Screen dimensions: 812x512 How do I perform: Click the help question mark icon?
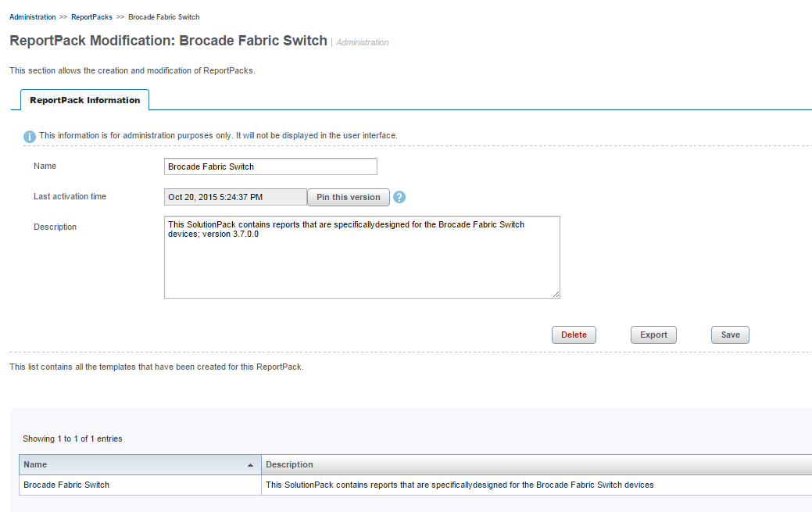[399, 197]
